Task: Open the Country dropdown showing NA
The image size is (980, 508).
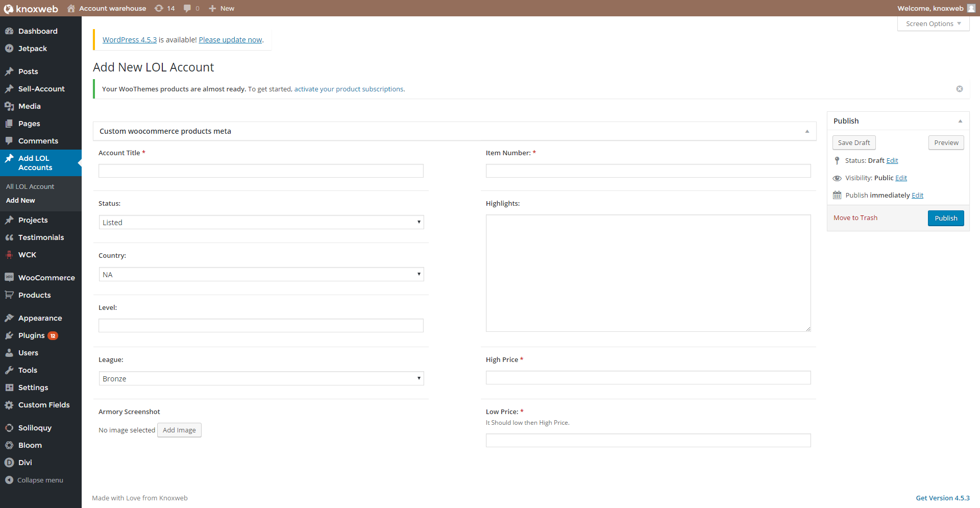Action: pyautogui.click(x=261, y=274)
